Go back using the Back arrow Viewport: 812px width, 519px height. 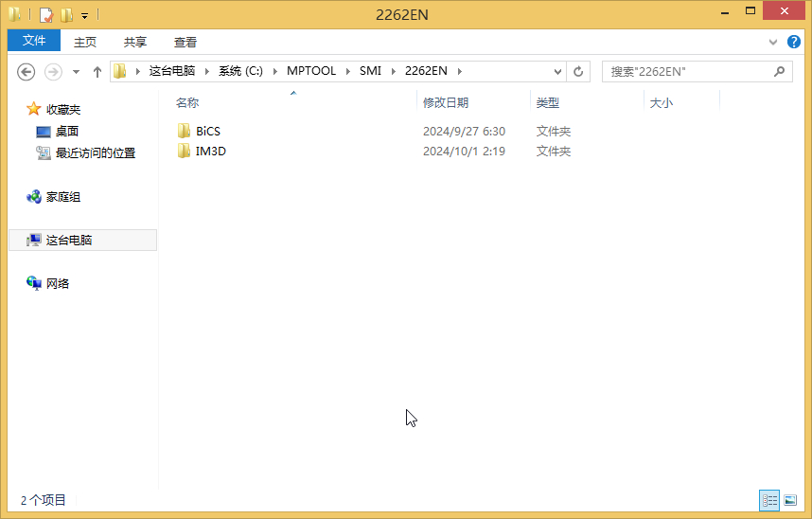coord(26,72)
